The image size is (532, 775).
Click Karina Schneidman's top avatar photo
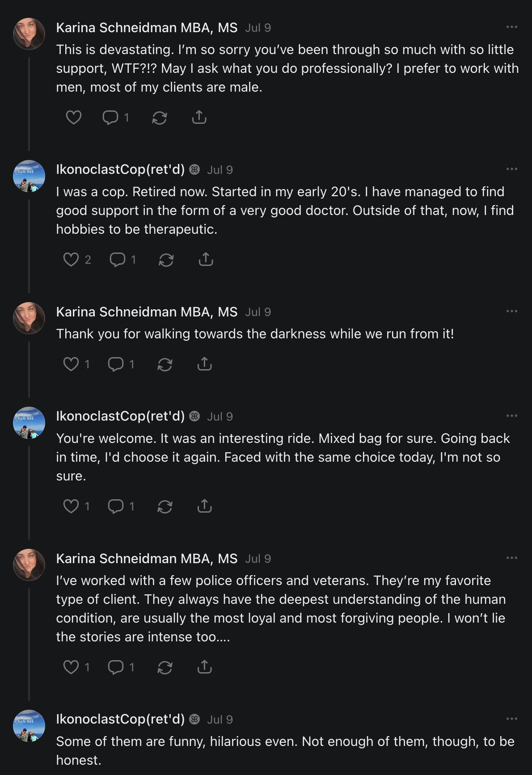tap(29, 34)
